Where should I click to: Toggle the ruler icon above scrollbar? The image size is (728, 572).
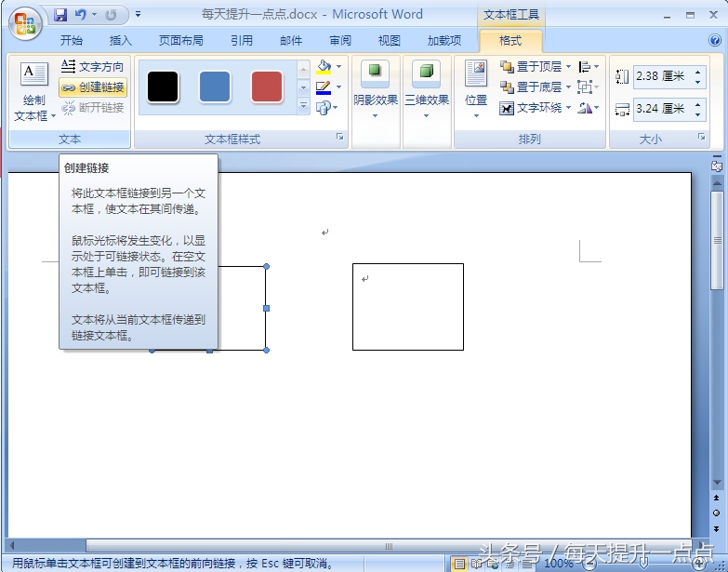click(x=717, y=166)
